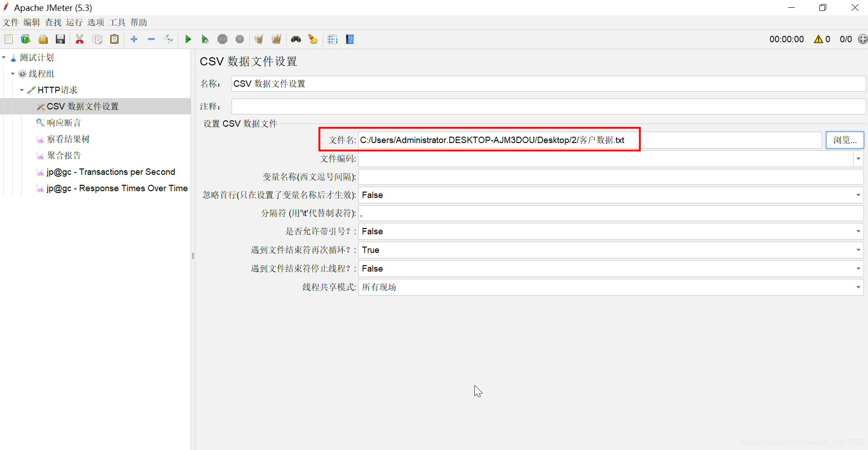The image size is (868, 450).
Task: Select jp@gc - Response Times Over Time item
Action: point(117,188)
